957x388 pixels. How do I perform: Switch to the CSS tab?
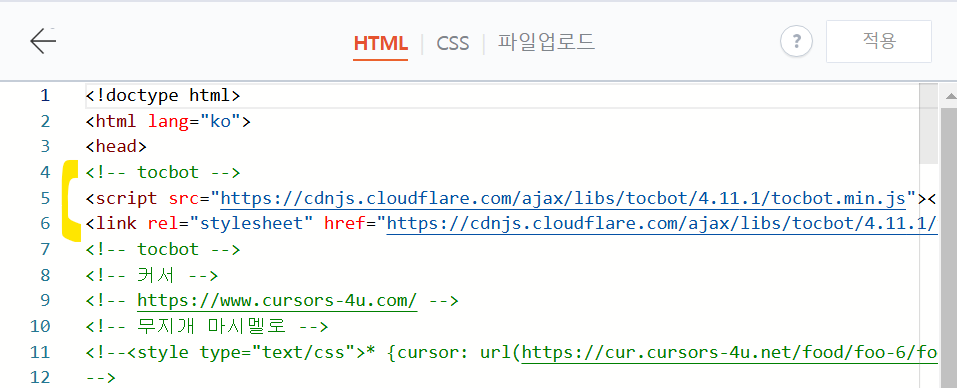click(453, 43)
